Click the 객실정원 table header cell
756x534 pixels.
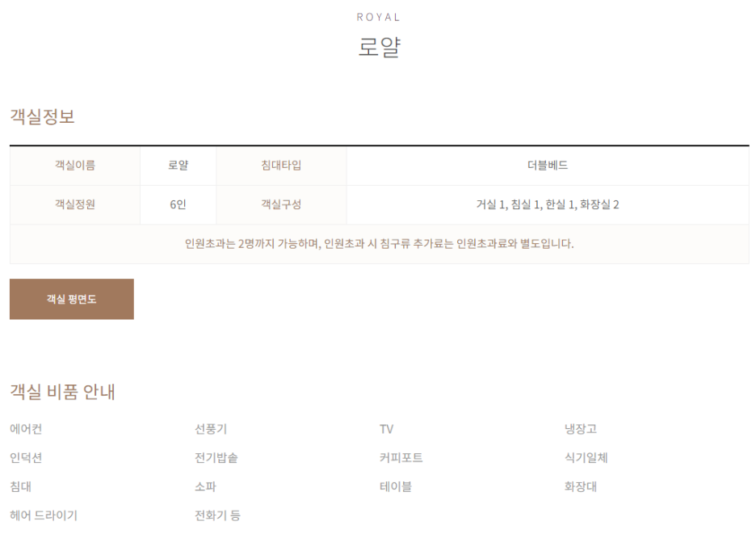pos(75,204)
